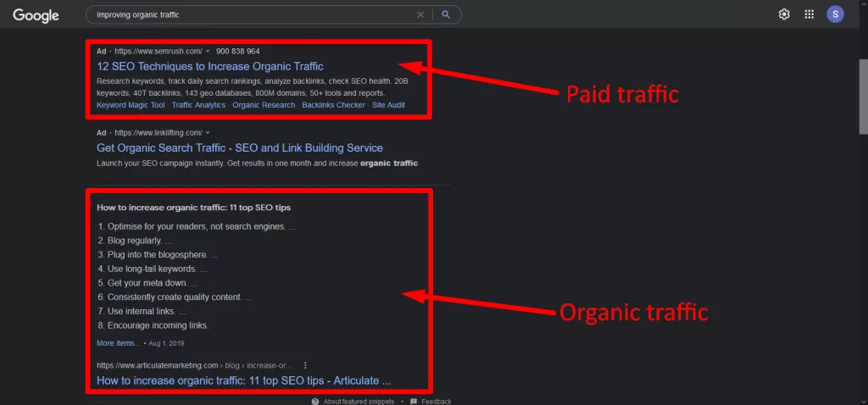Screen dimensions: 868x405
Task: Click the About featured snippets help icon
Action: (x=315, y=401)
